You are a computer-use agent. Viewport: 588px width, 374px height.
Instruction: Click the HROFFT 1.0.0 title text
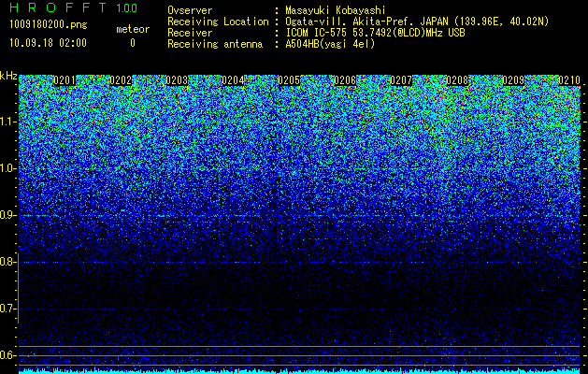(x=73, y=7)
